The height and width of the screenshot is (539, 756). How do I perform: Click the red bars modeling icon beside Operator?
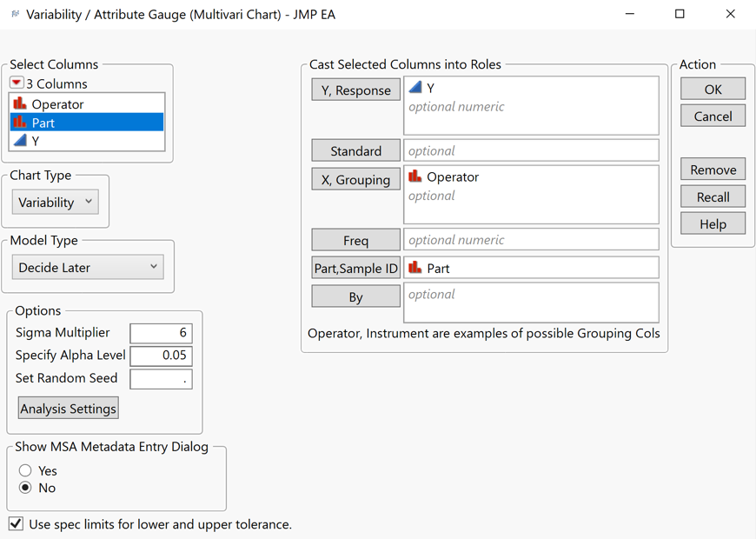point(22,102)
